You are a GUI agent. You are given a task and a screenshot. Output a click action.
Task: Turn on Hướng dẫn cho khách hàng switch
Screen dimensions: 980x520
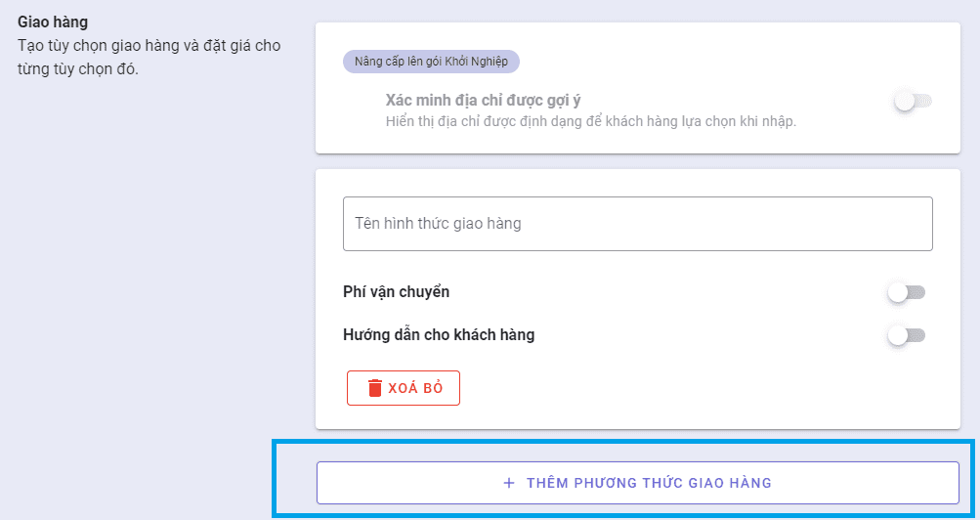[906, 335]
